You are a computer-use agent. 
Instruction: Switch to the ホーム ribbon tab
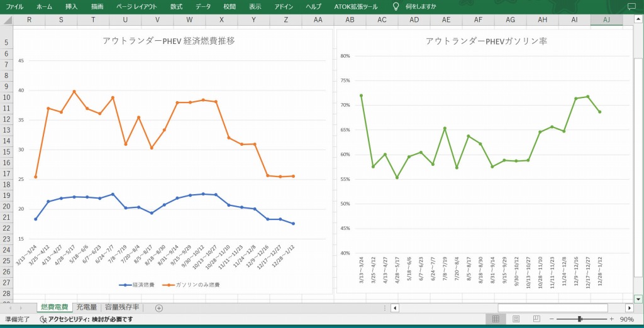[45, 6]
